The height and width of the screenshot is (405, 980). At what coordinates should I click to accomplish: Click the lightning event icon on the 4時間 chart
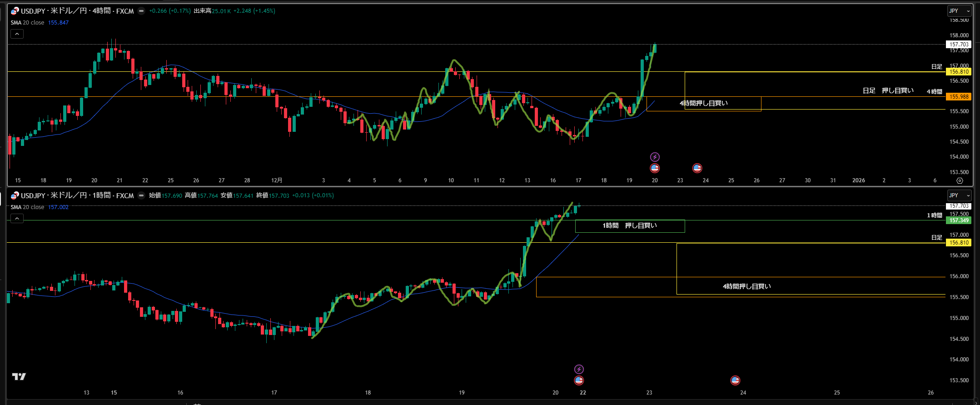pyautogui.click(x=655, y=157)
